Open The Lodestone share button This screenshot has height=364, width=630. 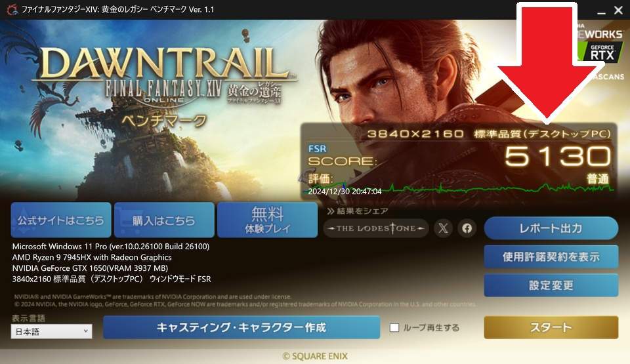[x=375, y=228]
